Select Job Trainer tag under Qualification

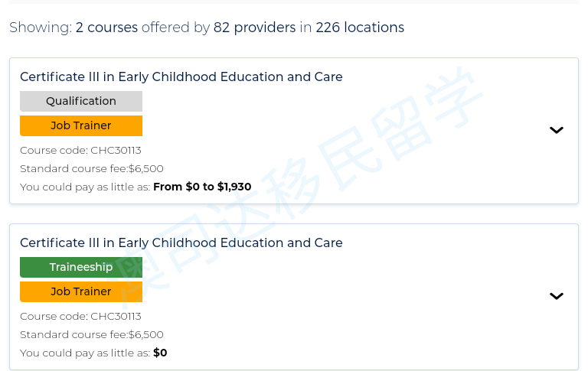[81, 125]
